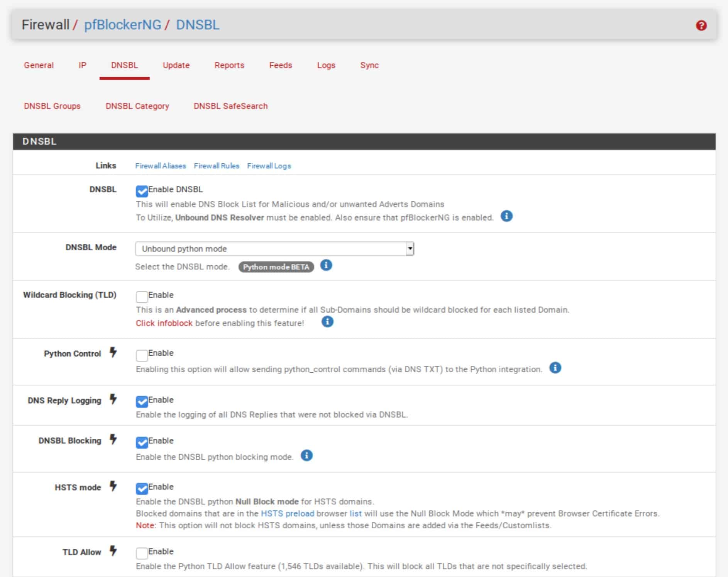Disable DNS Reply Logging checkbox

[142, 402]
